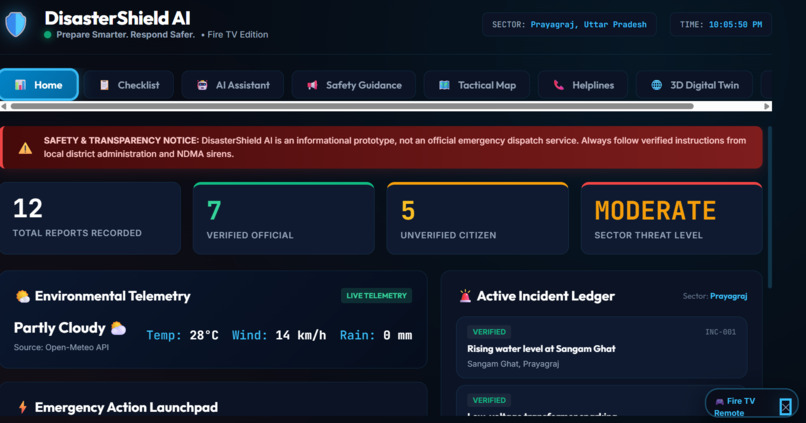Click the DisasterShield blue shield logo
Screen dimensions: 806x423
15,24
